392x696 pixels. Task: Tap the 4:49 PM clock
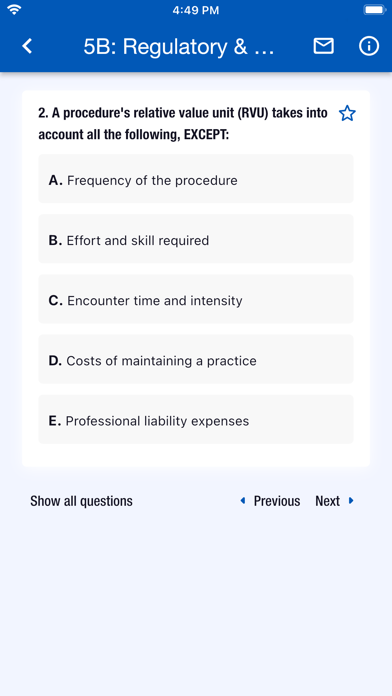[x=196, y=10]
